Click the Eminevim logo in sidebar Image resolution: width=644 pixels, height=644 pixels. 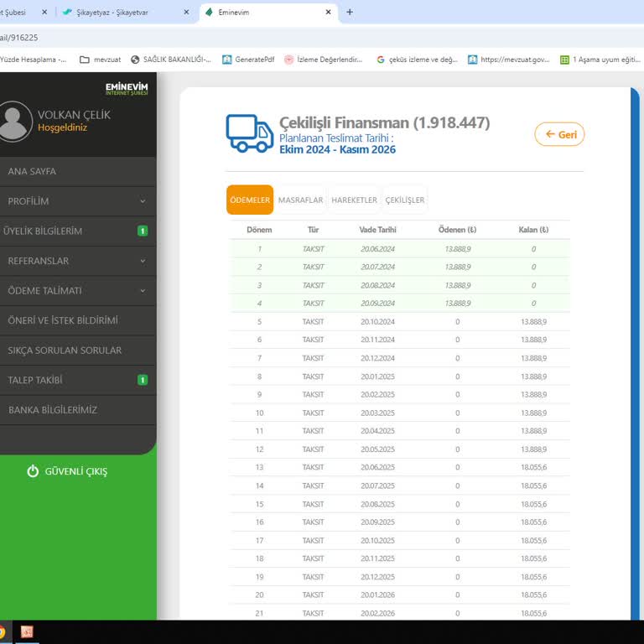tap(127, 89)
